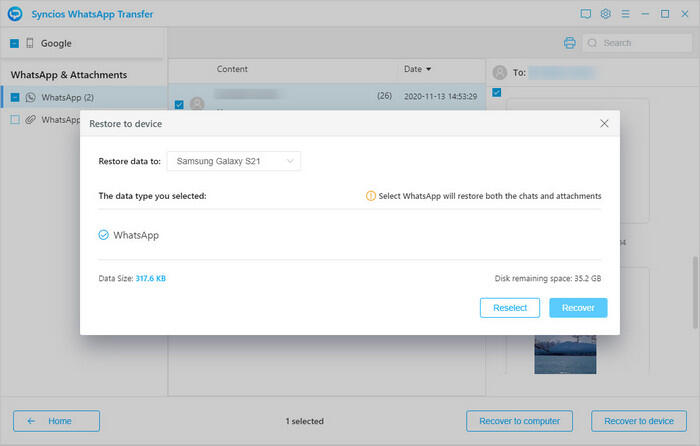Click the Google device phone icon
The image size is (700, 446).
click(x=30, y=44)
